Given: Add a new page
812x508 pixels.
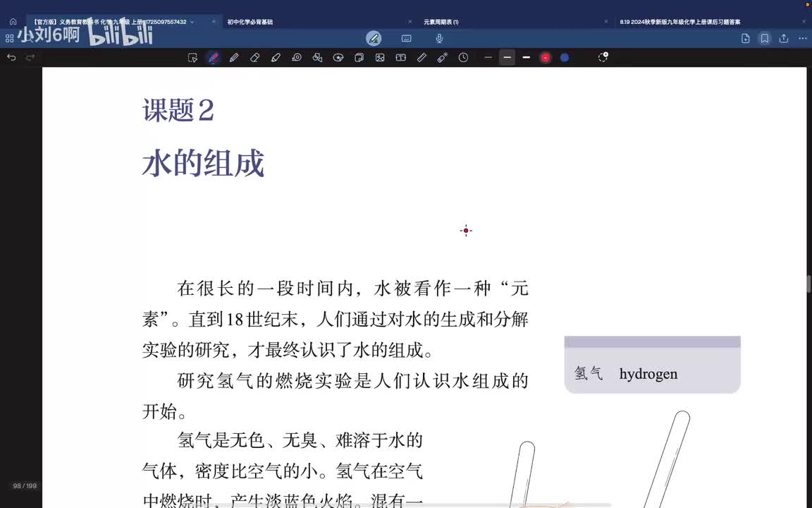Looking at the screenshot, I should 746,38.
